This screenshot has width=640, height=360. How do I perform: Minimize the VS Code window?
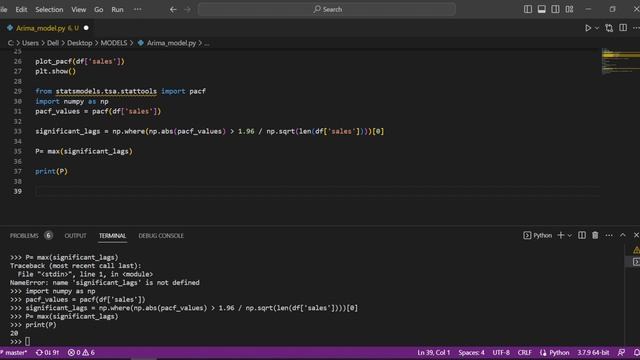pos(588,9)
